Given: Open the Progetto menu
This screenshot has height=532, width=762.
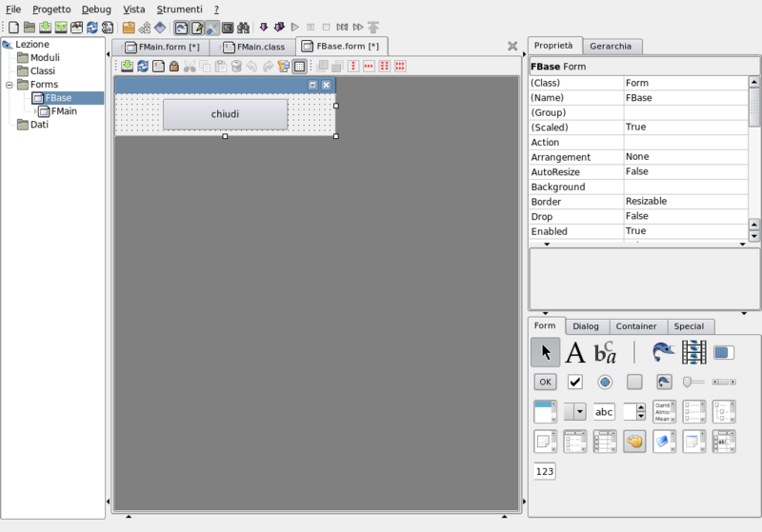Looking at the screenshot, I should click(x=51, y=10).
